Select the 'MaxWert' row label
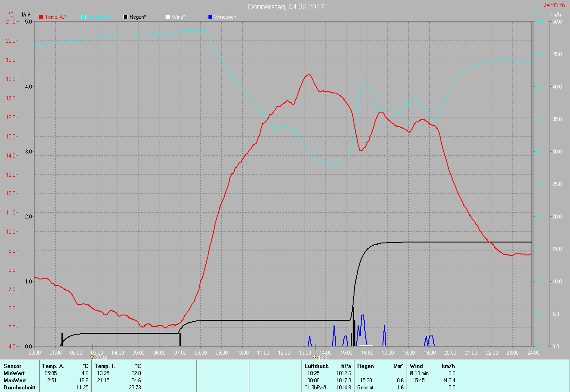Screen dimensions: 570x392 pyautogui.click(x=15, y=380)
